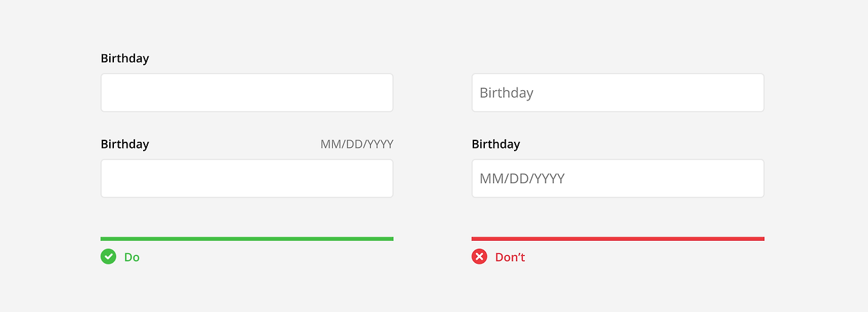Select the white cross in the red circle

pos(479,256)
